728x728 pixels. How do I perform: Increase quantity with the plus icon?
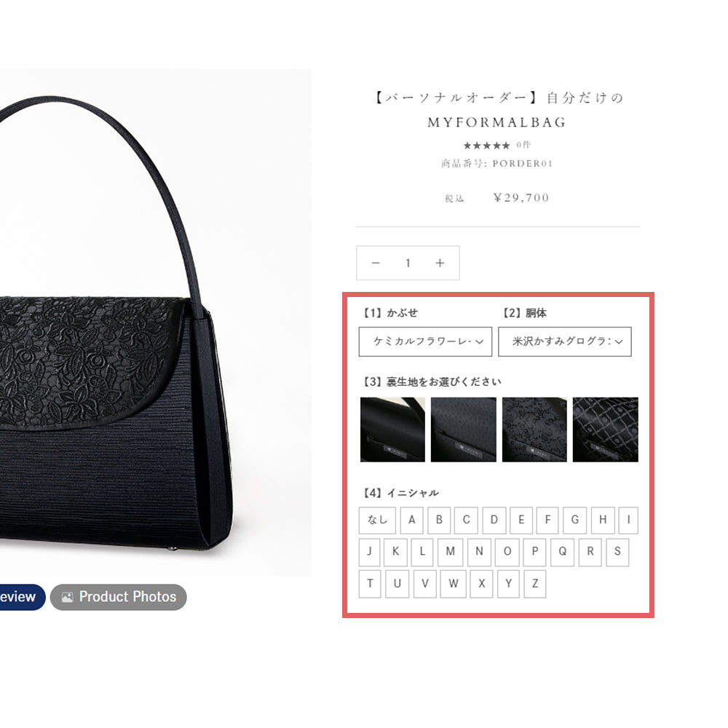[440, 264]
